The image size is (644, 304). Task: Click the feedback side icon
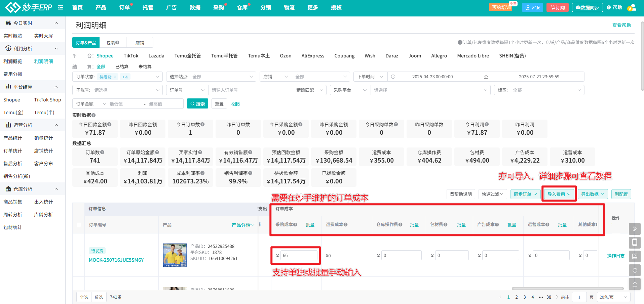635,256
